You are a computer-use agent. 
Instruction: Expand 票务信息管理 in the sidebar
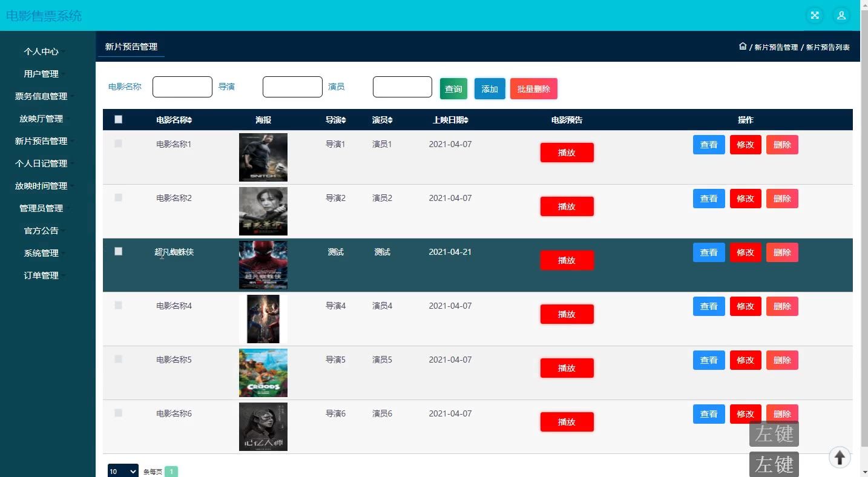pos(41,96)
